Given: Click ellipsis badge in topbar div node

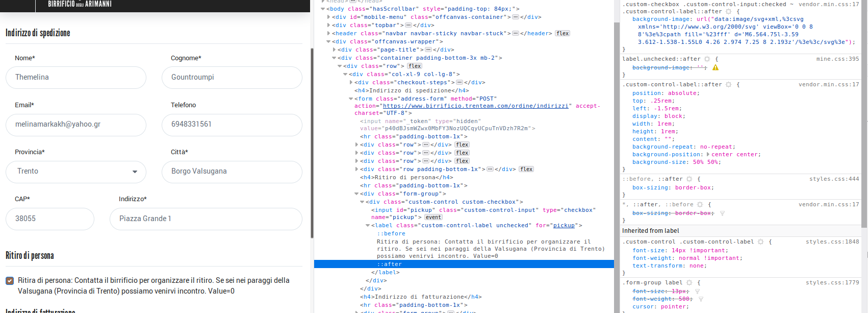Looking at the screenshot, I should click(x=408, y=25).
